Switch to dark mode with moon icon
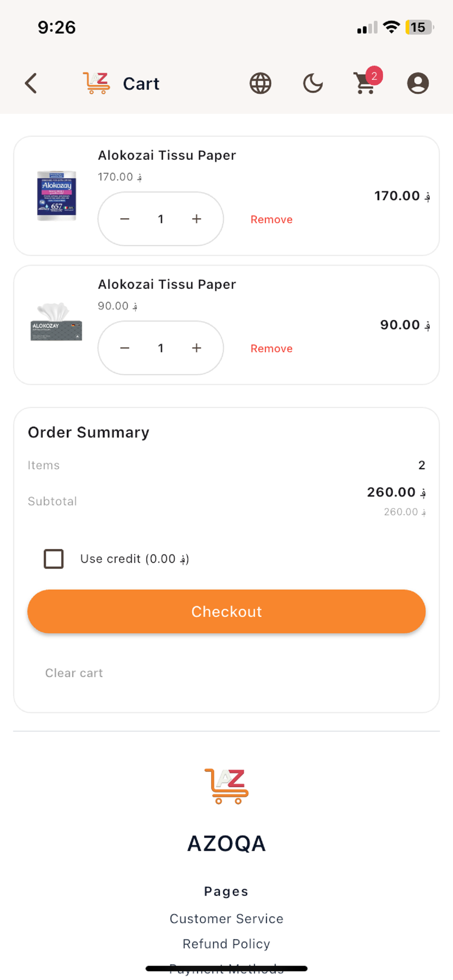The height and width of the screenshot is (980, 453). click(x=313, y=83)
